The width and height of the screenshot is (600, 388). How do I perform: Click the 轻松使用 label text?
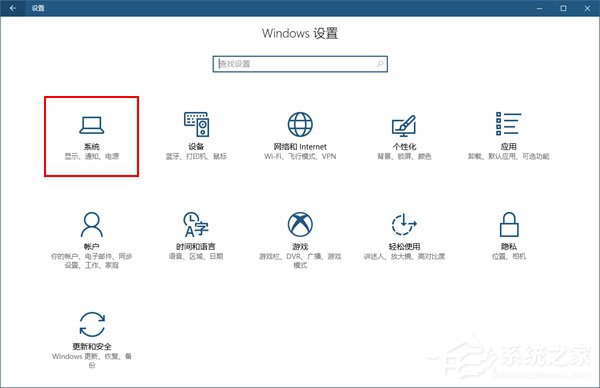tap(404, 246)
